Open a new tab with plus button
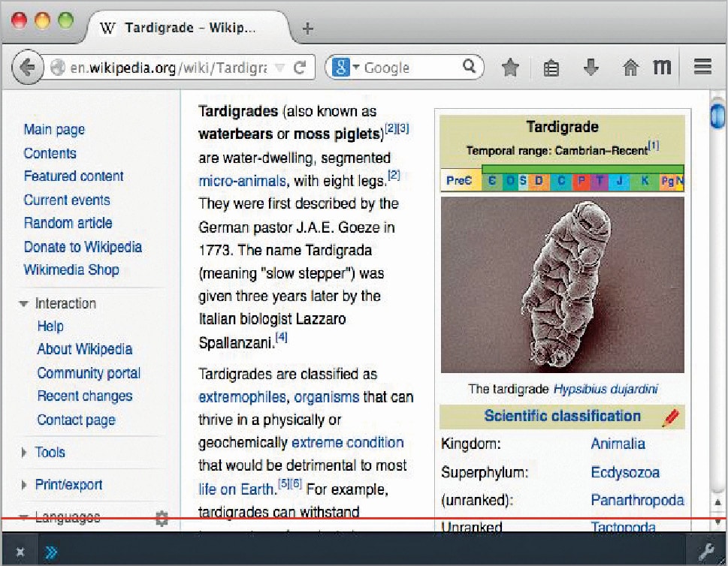The image size is (728, 566). pyautogui.click(x=307, y=29)
